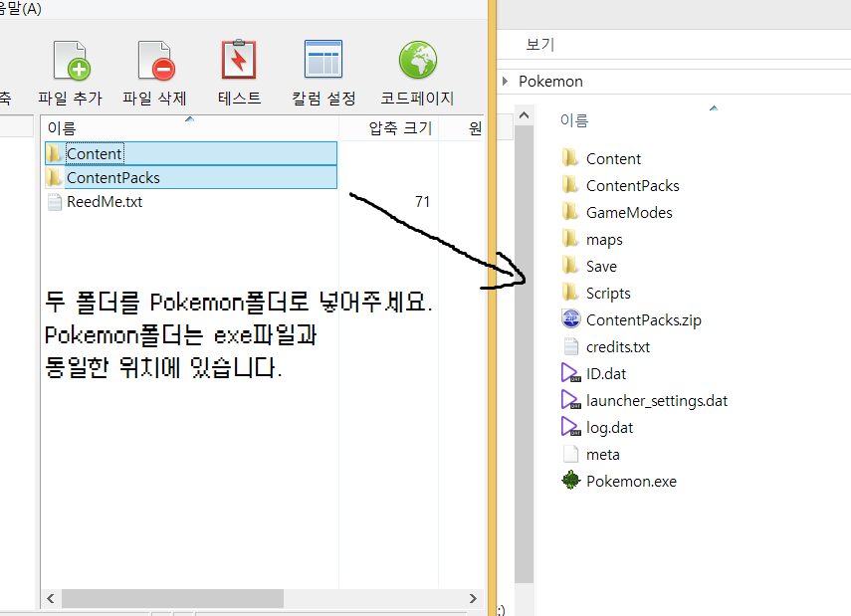Open the Scripts folder

pos(609,293)
